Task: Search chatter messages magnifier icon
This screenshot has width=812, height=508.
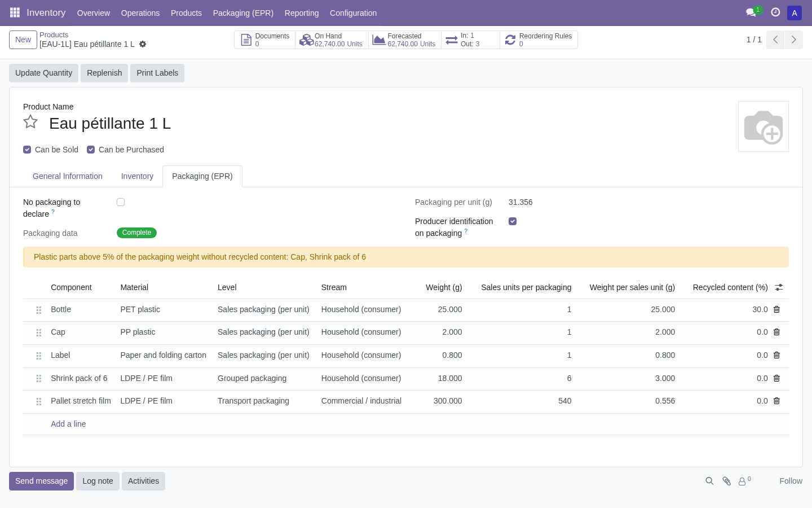Action: [709, 481]
